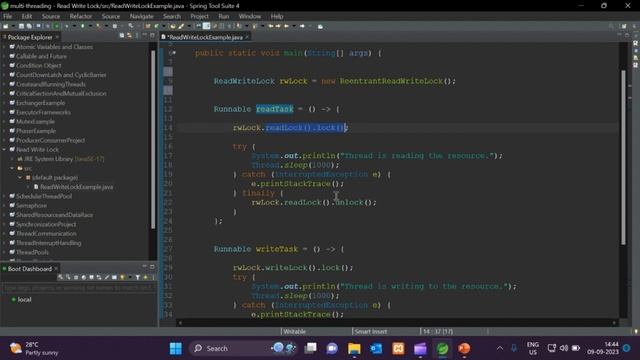Expand the ThreadPools project

click(4, 252)
